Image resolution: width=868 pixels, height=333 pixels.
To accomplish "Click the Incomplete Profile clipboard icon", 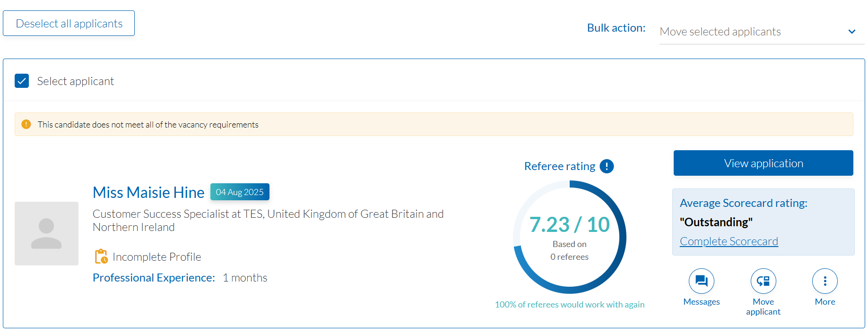I will point(101,256).
